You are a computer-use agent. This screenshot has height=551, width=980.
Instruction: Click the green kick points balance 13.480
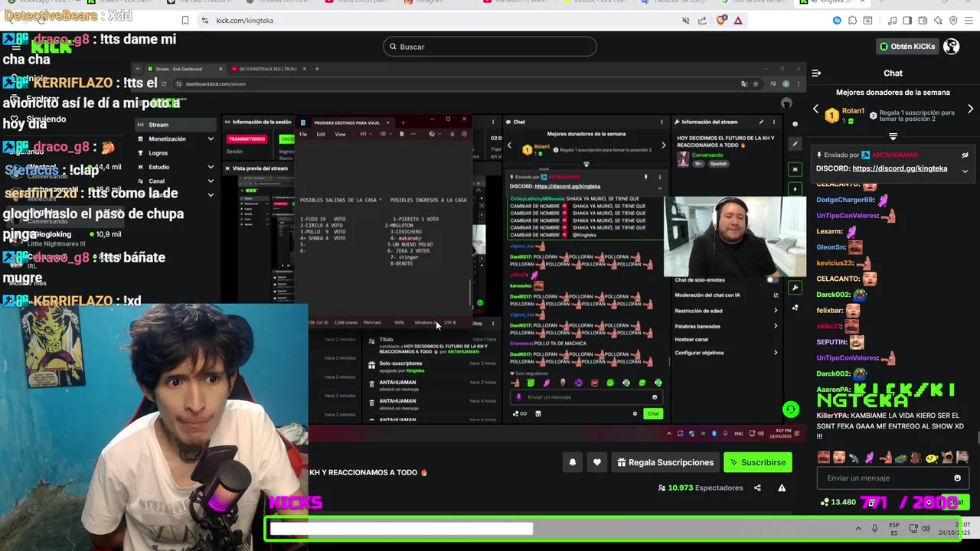click(838, 502)
